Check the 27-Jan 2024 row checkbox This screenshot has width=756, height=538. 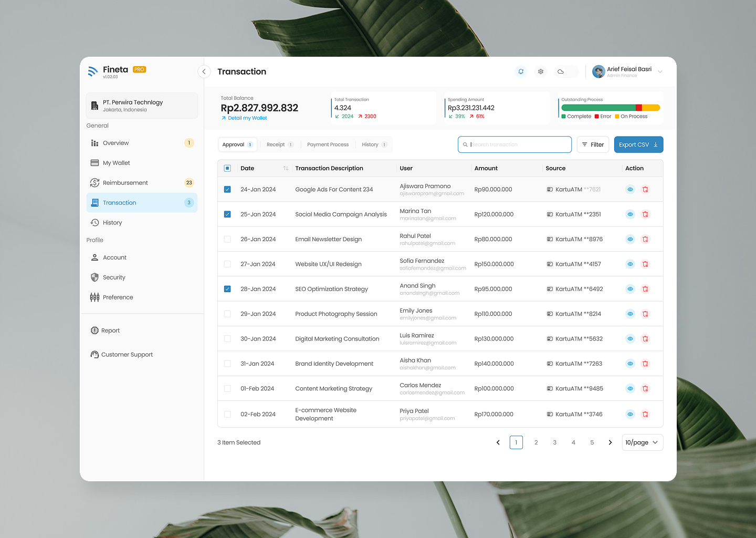(x=227, y=264)
